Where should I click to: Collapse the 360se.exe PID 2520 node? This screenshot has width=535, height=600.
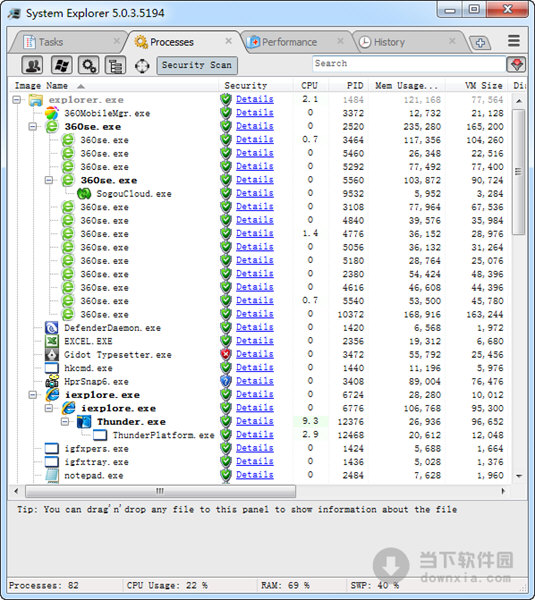click(33, 127)
